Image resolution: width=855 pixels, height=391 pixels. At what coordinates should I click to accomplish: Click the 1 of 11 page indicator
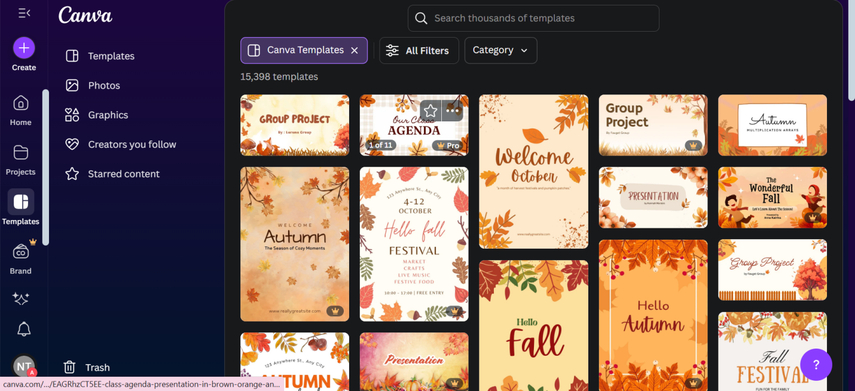(x=381, y=146)
